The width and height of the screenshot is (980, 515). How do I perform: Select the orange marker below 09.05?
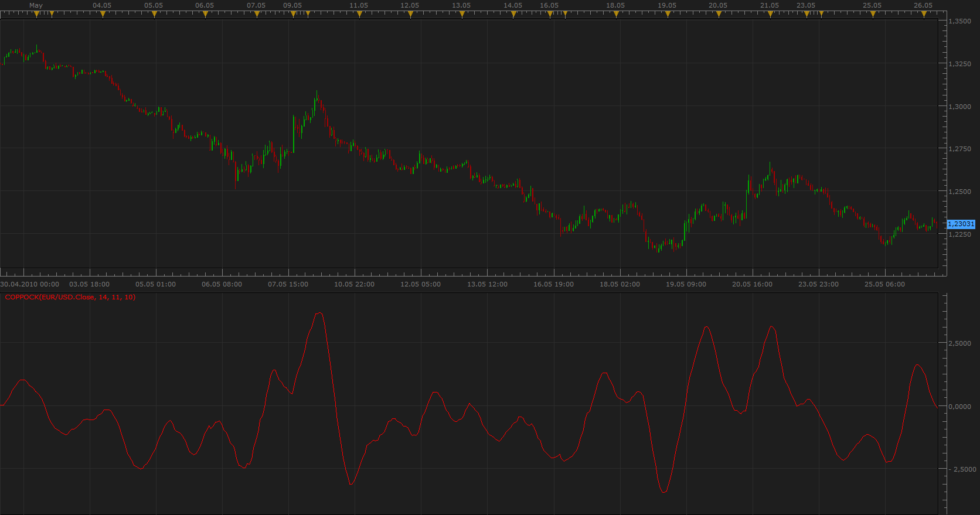coord(293,14)
